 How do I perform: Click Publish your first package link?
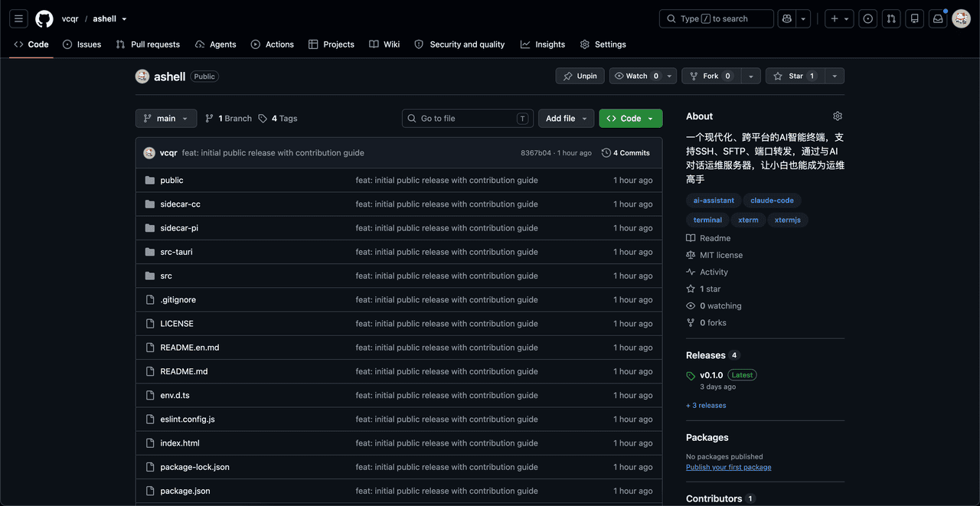point(729,467)
